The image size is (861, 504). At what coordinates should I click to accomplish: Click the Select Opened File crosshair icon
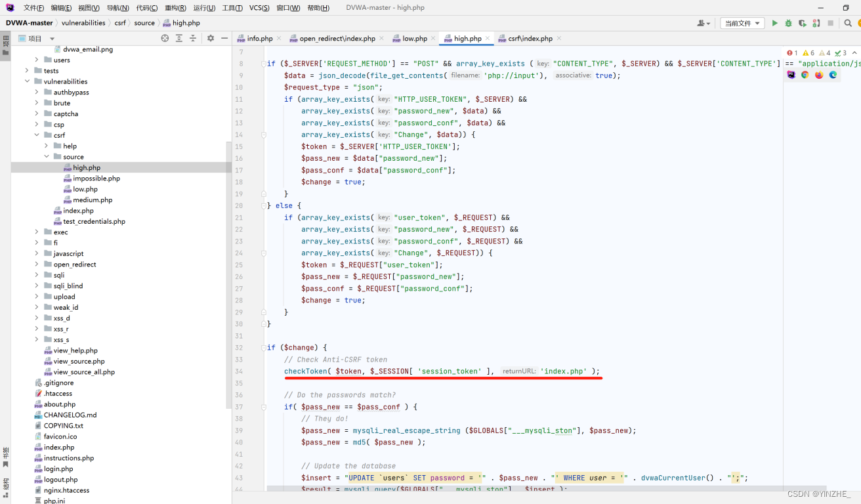click(165, 38)
